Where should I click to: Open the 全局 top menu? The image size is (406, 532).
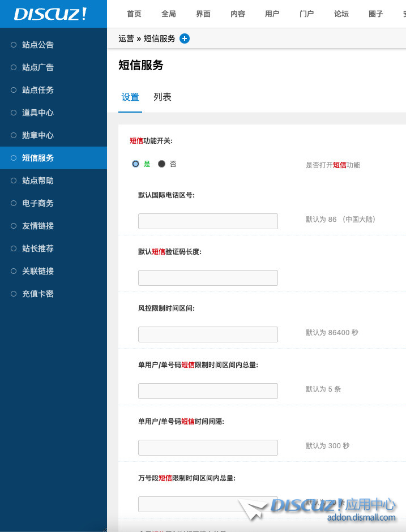point(169,14)
